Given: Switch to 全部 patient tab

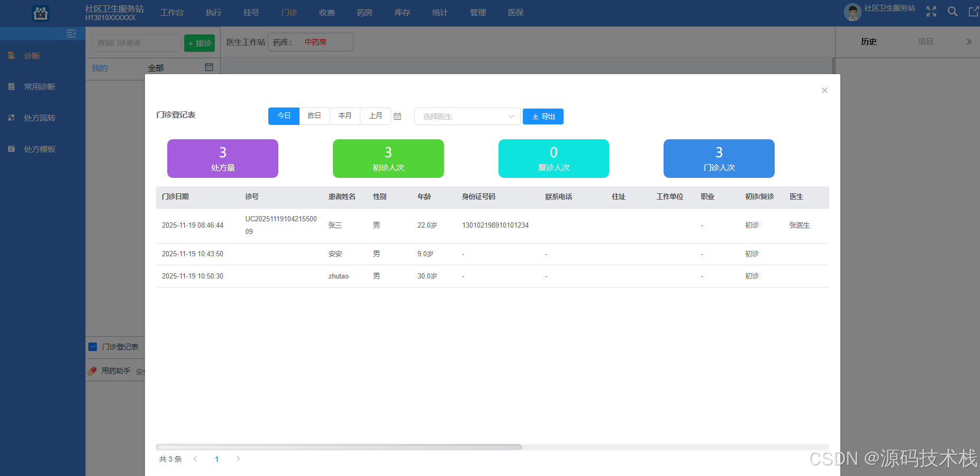Looking at the screenshot, I should 156,68.
